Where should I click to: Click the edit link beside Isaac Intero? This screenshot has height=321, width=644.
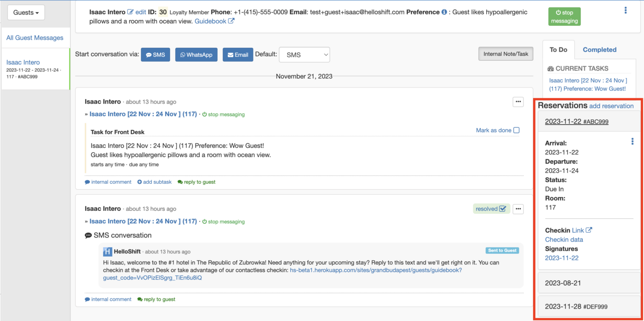click(140, 12)
